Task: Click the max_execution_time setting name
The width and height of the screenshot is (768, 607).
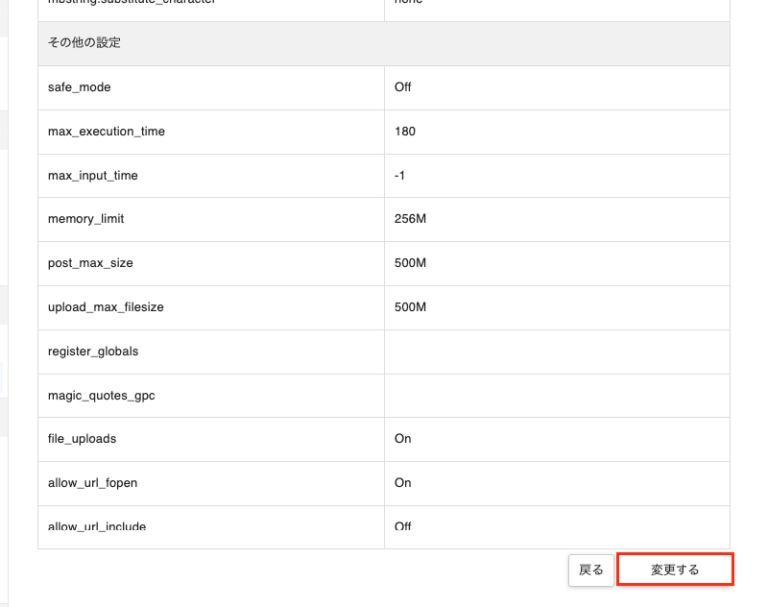Action: pyautogui.click(x=106, y=132)
